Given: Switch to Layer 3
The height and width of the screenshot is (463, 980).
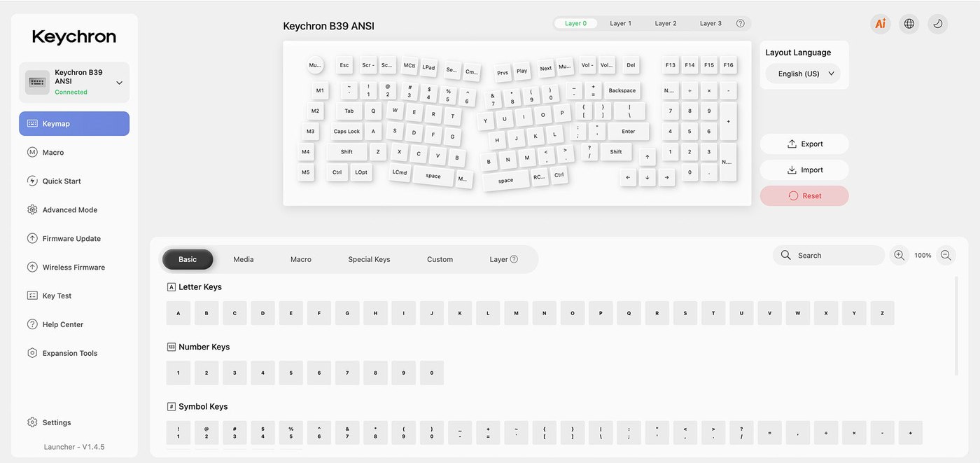Looking at the screenshot, I should (710, 23).
